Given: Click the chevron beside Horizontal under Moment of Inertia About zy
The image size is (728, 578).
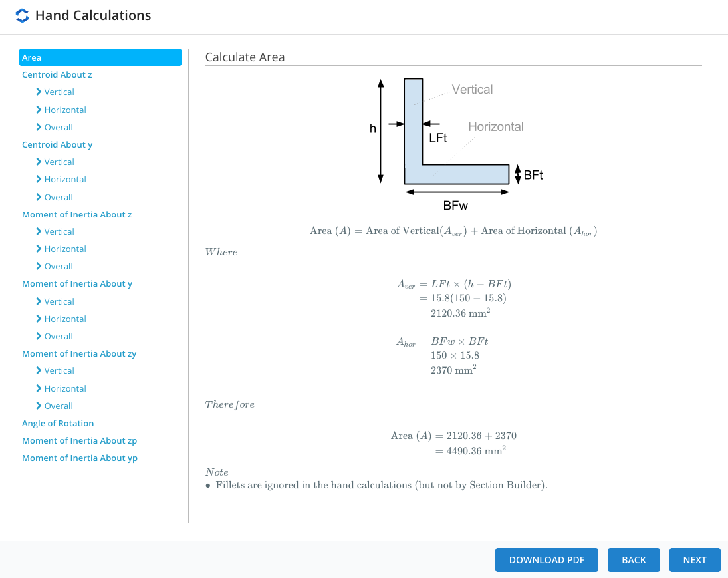Looking at the screenshot, I should coord(39,388).
